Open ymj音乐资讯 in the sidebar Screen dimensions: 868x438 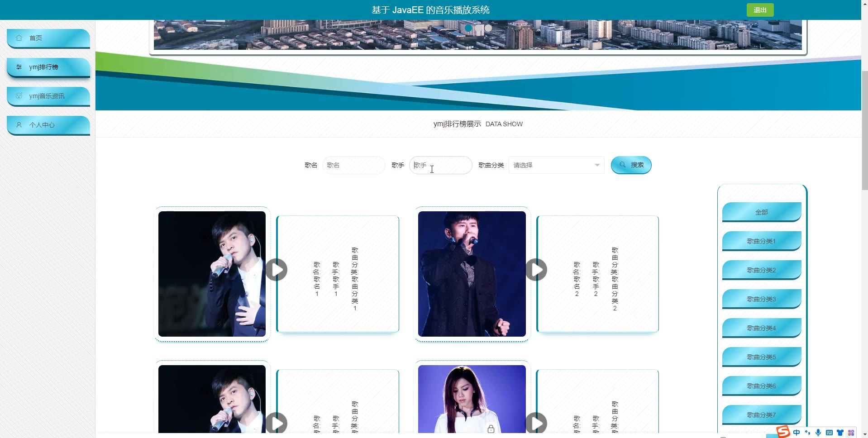click(x=48, y=96)
